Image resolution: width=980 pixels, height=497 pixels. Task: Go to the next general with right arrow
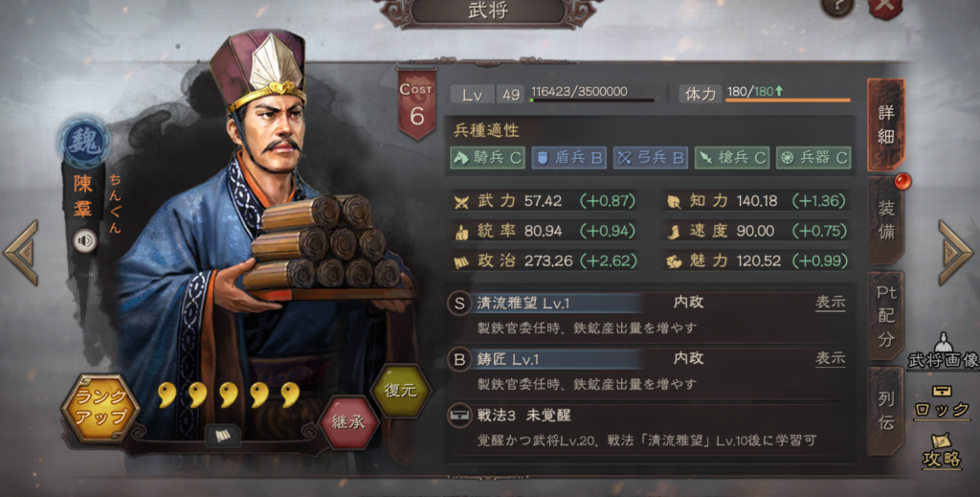pyautogui.click(x=956, y=253)
